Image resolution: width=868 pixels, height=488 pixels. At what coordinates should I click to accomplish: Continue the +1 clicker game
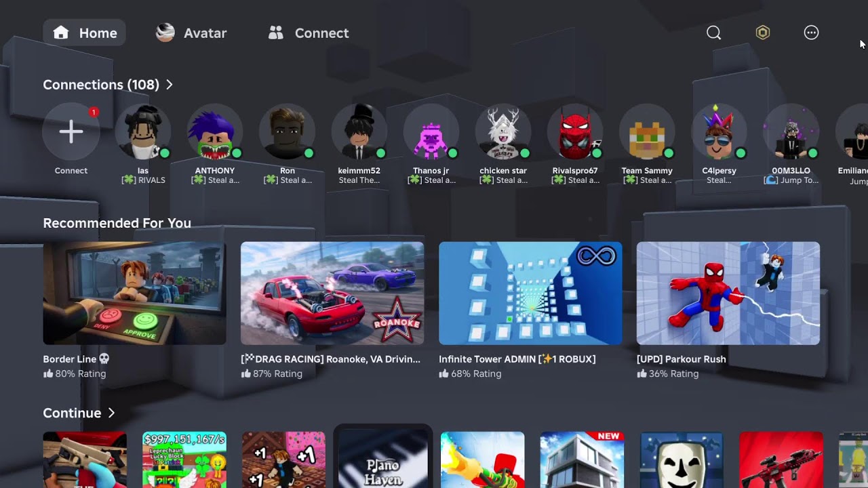[x=283, y=460]
